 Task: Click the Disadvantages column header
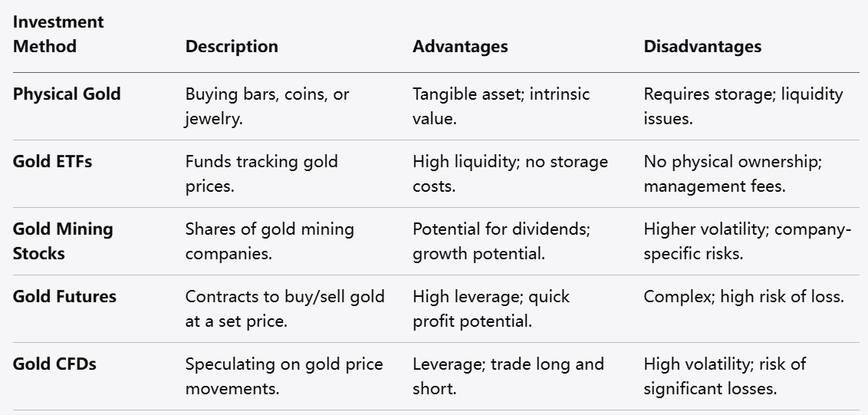[702, 47]
